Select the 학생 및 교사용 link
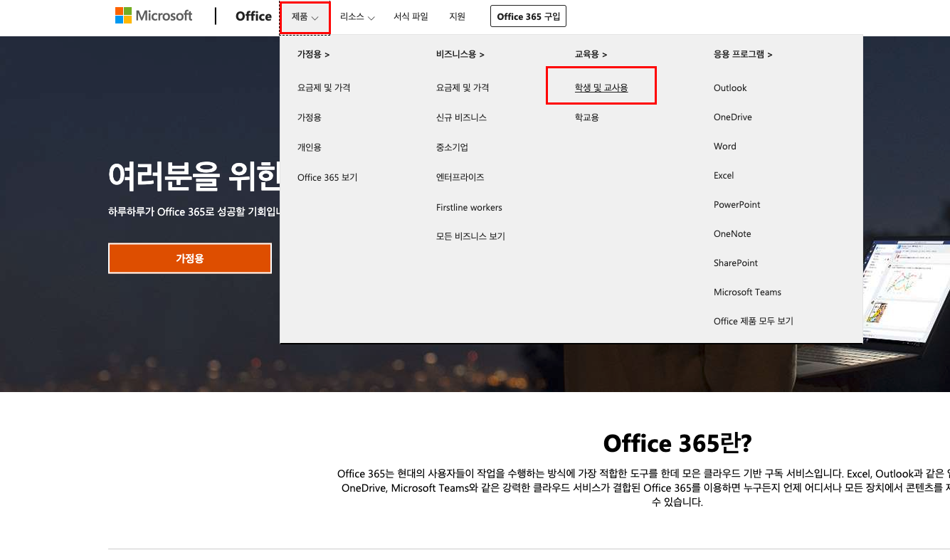Image resolution: width=950 pixels, height=560 pixels. (x=601, y=88)
